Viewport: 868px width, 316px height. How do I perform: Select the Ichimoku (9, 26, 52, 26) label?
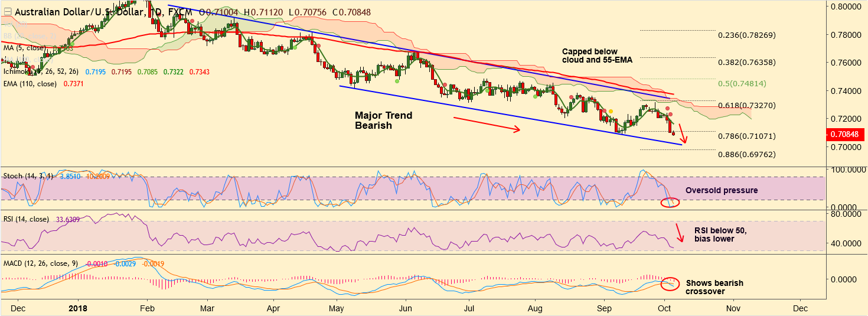[x=41, y=71]
